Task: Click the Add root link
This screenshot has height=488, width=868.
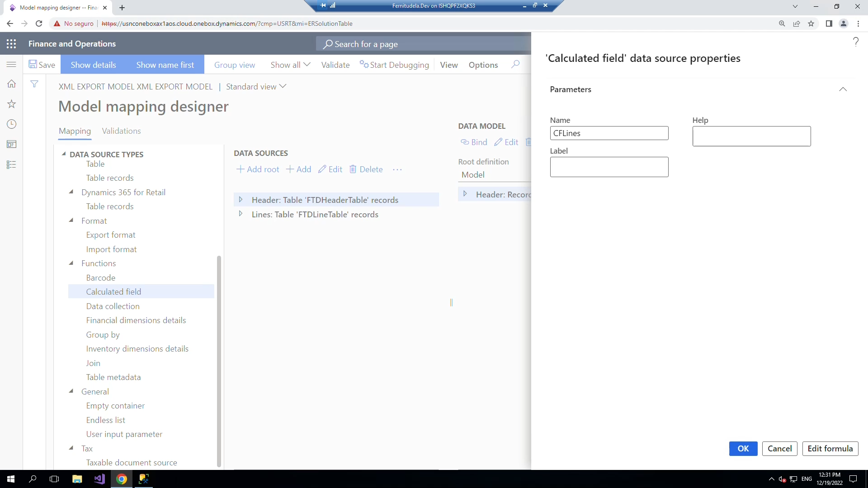Action: point(258,169)
